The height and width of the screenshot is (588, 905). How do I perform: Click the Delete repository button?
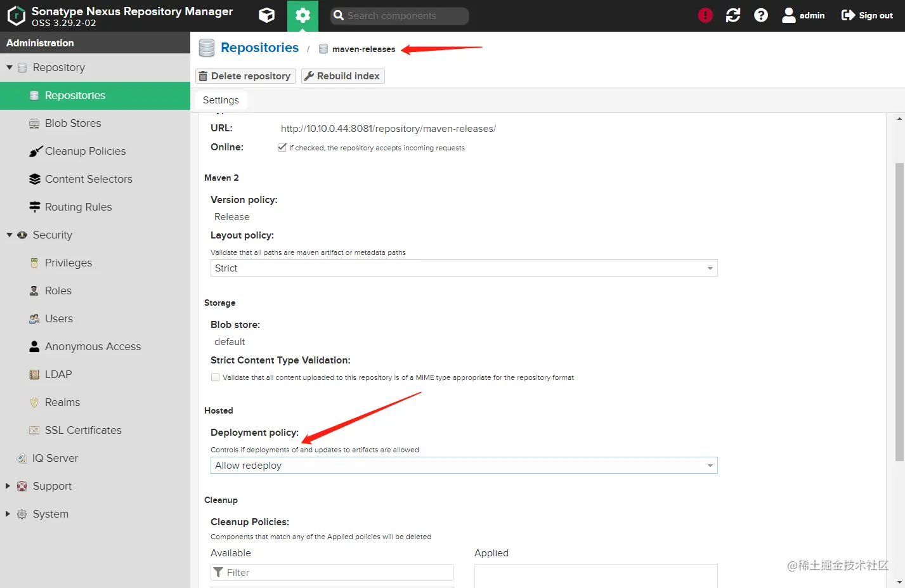pos(245,76)
